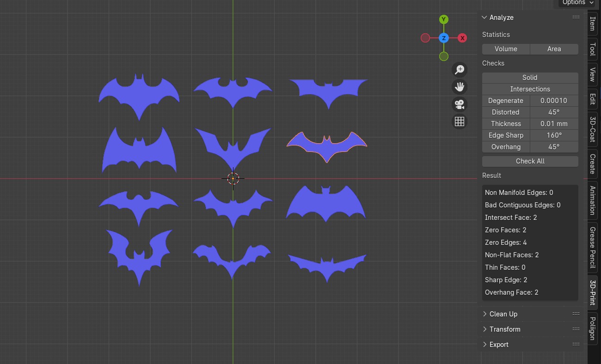This screenshot has height=364, width=601.
Task: Open the 3D-Coat sidebar tab
Action: click(x=593, y=129)
